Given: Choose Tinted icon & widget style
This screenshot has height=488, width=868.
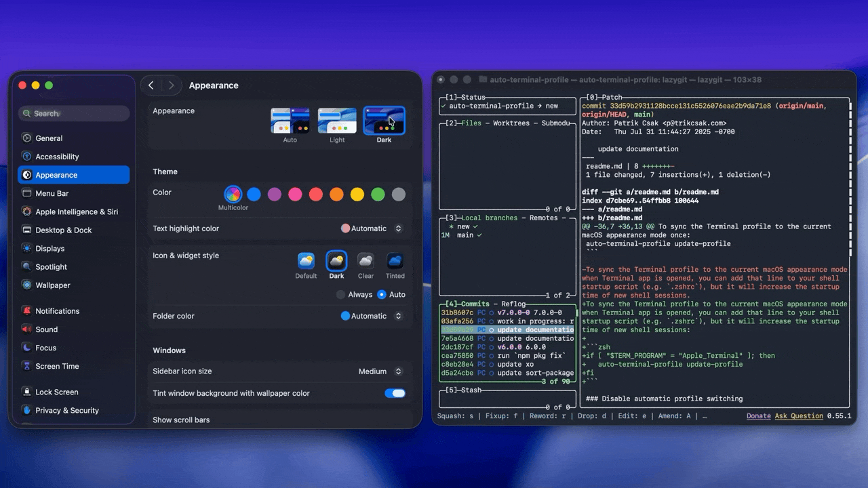Looking at the screenshot, I should (x=395, y=261).
